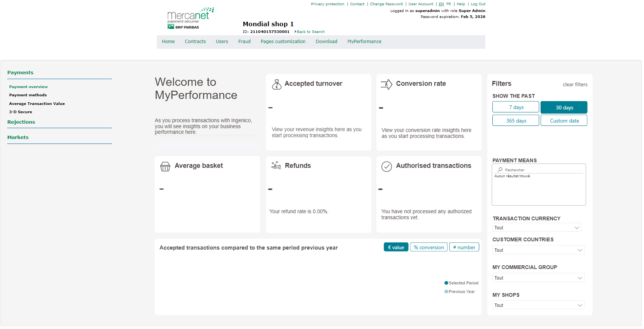Click the Authorised transactions checkmark icon

pyautogui.click(x=386, y=166)
